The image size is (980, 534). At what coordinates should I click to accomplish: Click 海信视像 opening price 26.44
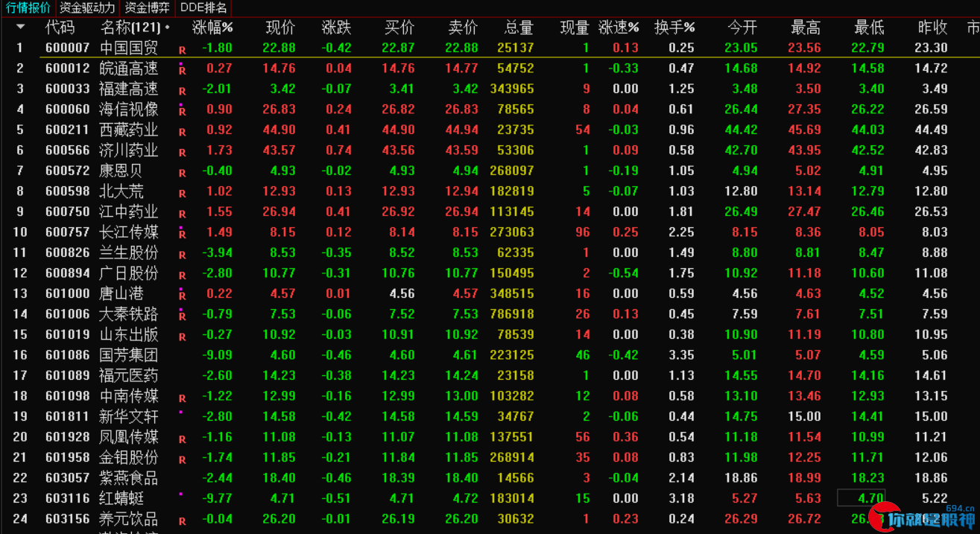pyautogui.click(x=741, y=109)
